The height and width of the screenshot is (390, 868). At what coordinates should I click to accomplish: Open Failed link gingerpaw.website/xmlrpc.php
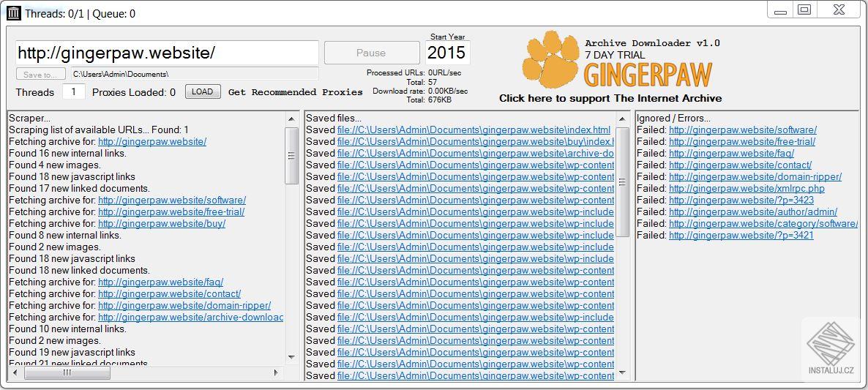coord(747,189)
